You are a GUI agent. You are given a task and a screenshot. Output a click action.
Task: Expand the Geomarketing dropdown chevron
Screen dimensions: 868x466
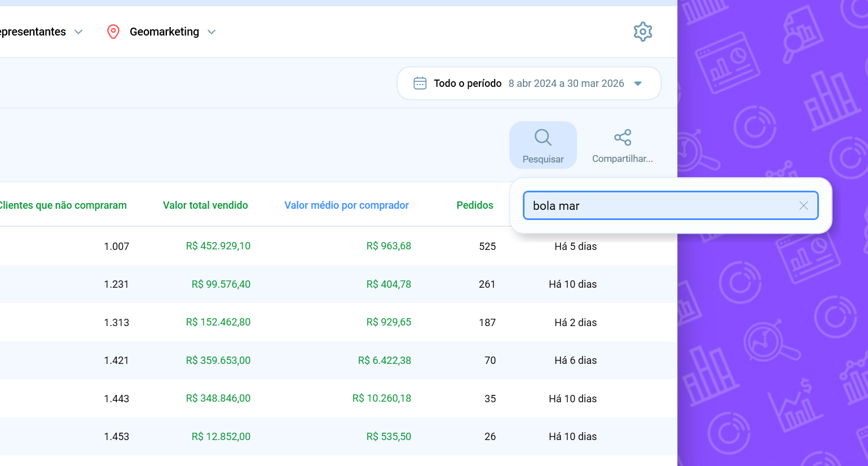(212, 32)
